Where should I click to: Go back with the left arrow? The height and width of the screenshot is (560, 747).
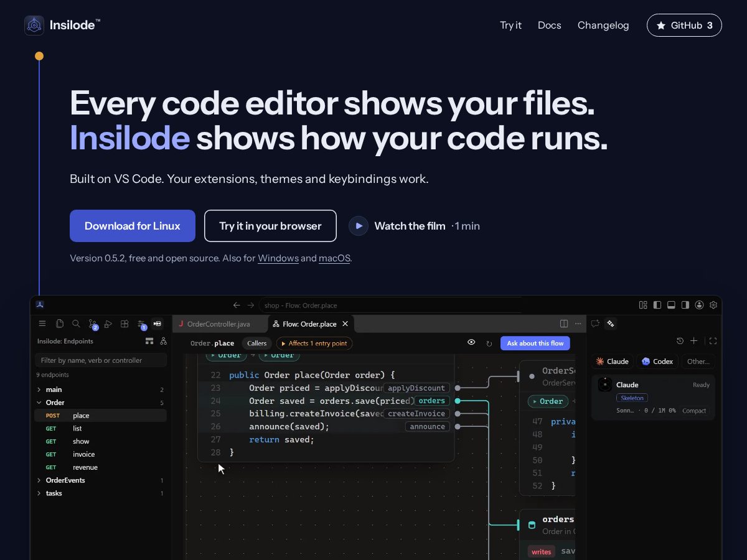pyautogui.click(x=237, y=305)
